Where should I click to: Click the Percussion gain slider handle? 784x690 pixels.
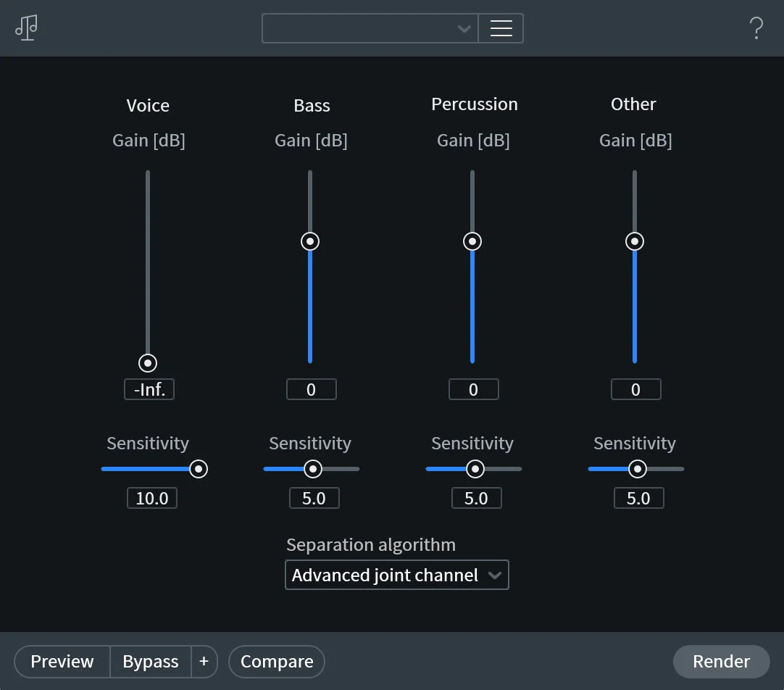coord(472,241)
